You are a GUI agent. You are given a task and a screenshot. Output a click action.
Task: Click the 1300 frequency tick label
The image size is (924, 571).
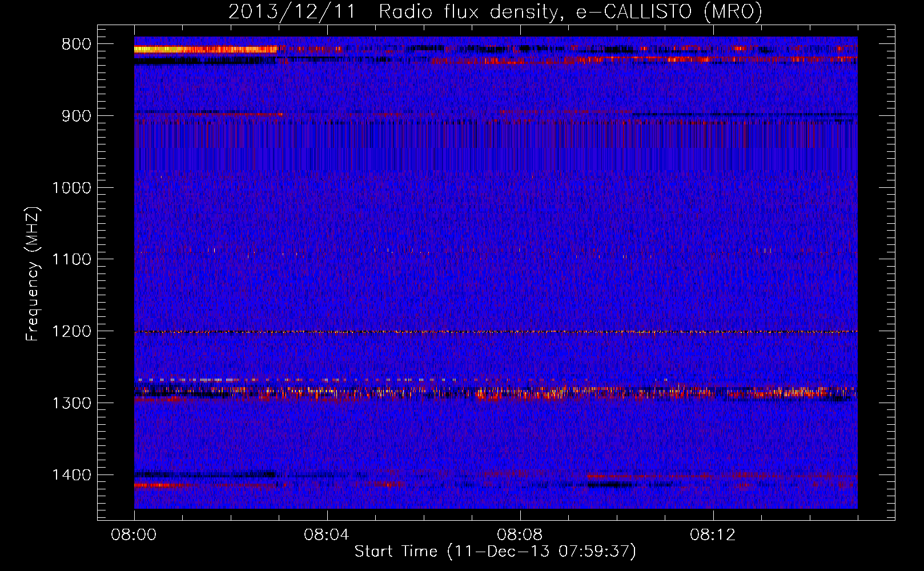[71, 403]
